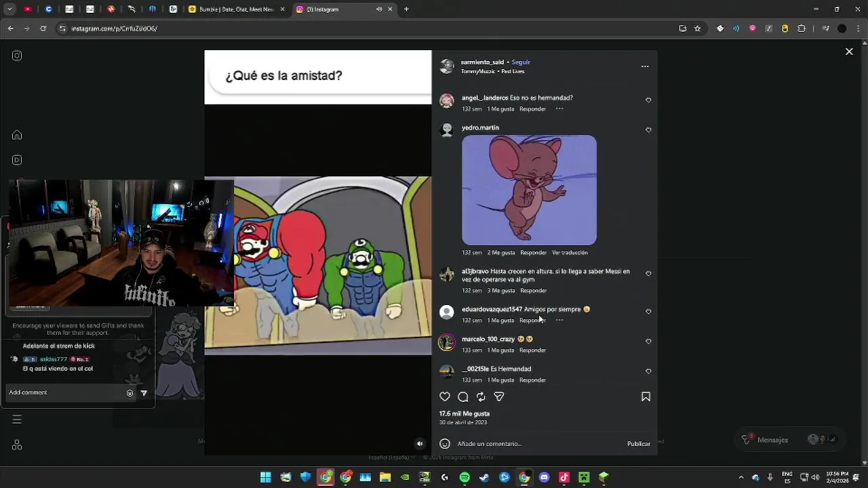Go to Instagram Home sidebar icon

click(17, 135)
